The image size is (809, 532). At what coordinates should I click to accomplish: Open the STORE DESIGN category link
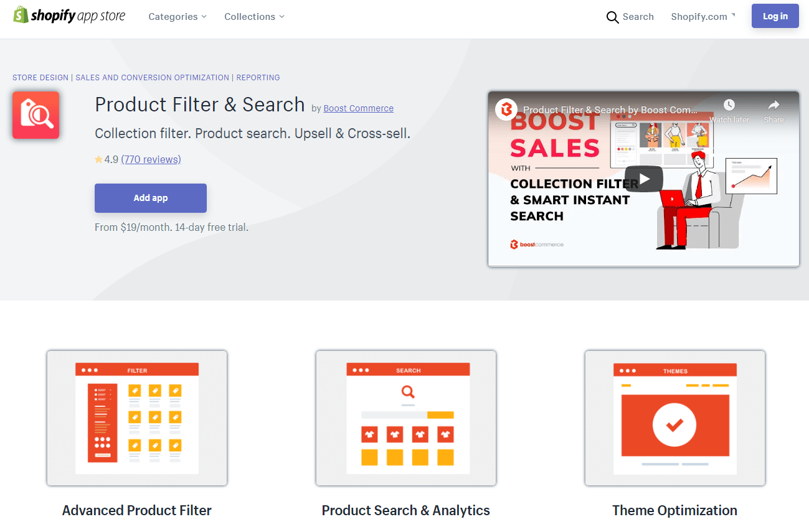40,78
